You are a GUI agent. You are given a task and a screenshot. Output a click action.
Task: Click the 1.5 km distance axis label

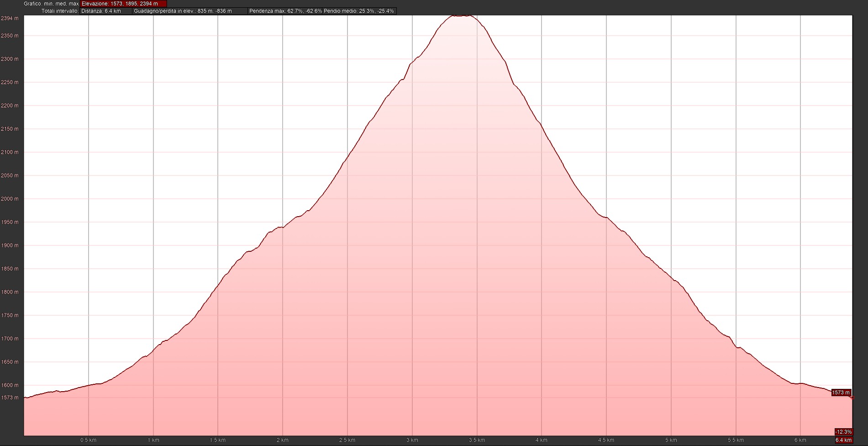pyautogui.click(x=218, y=440)
